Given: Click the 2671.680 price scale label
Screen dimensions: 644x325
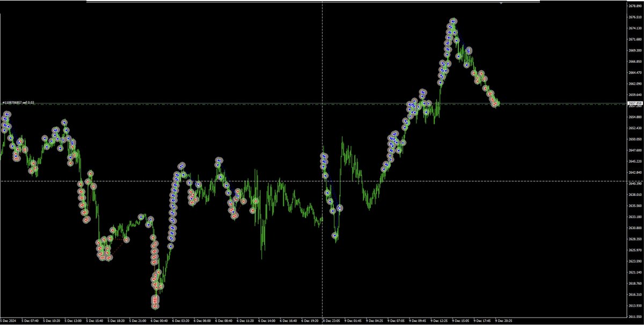Looking at the screenshot, I should point(635,39).
